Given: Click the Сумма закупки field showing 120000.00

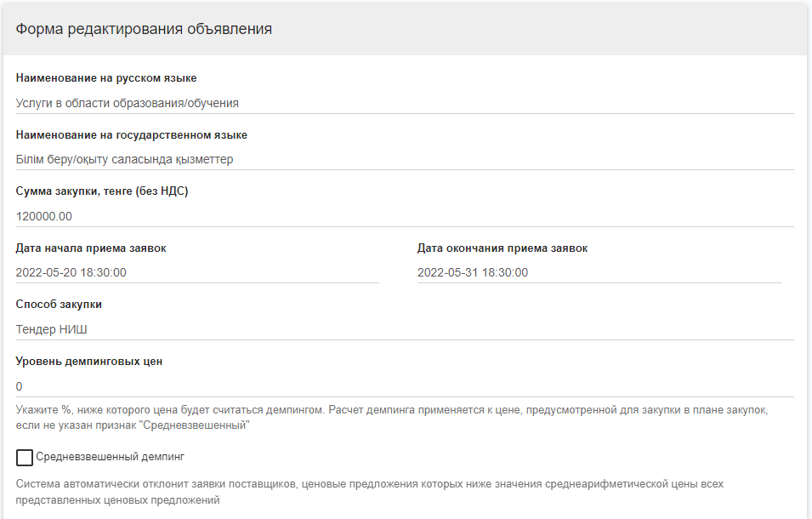Looking at the screenshot, I should (404, 216).
